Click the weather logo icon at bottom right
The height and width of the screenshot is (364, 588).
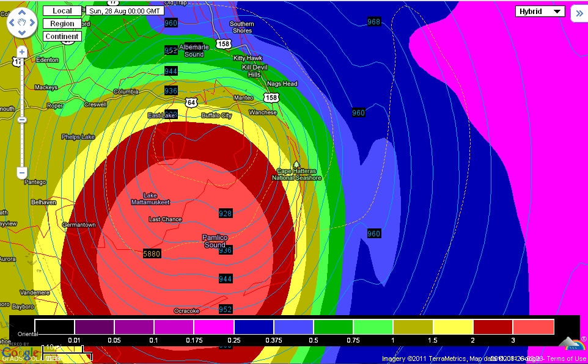(x=572, y=343)
